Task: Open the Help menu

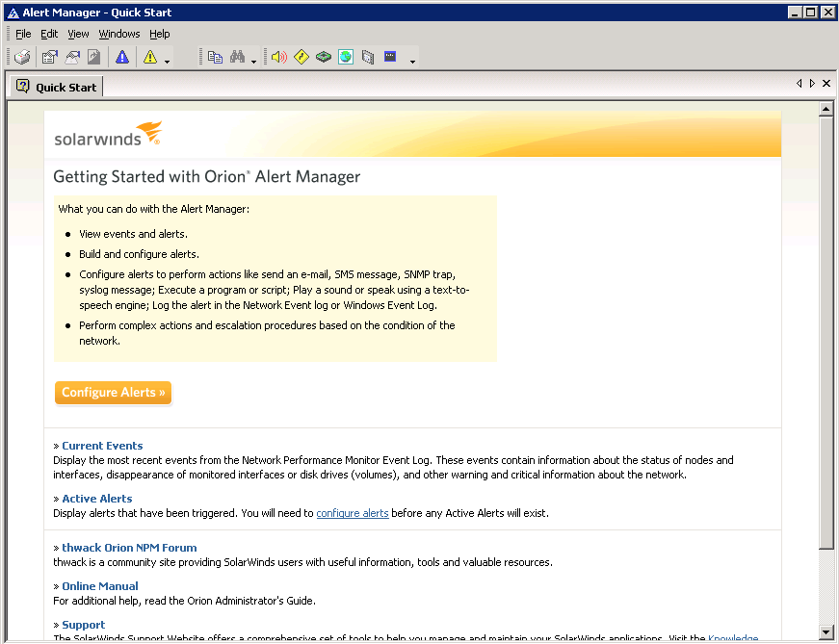Action: pyautogui.click(x=160, y=34)
